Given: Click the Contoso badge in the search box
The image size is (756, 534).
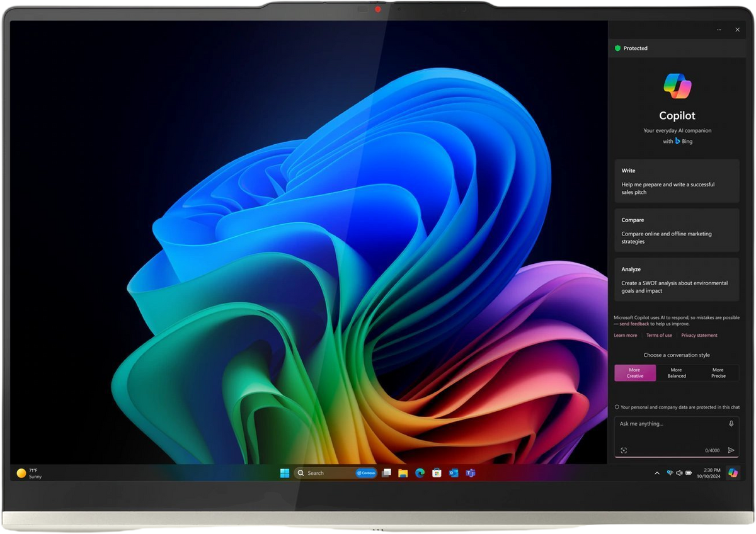Looking at the screenshot, I should [x=366, y=473].
